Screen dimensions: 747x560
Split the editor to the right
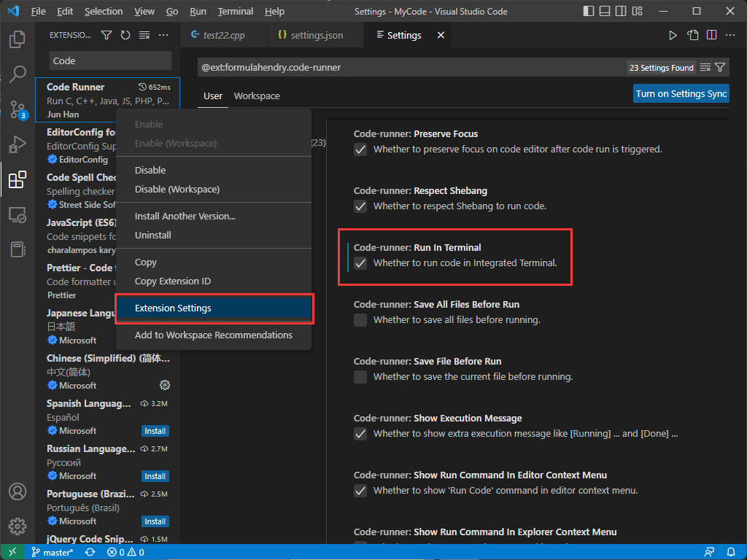(x=712, y=35)
